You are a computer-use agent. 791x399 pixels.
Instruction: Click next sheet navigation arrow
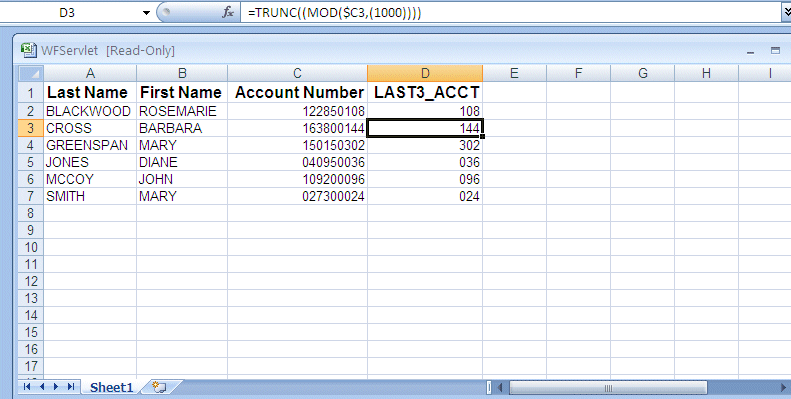(x=56, y=387)
